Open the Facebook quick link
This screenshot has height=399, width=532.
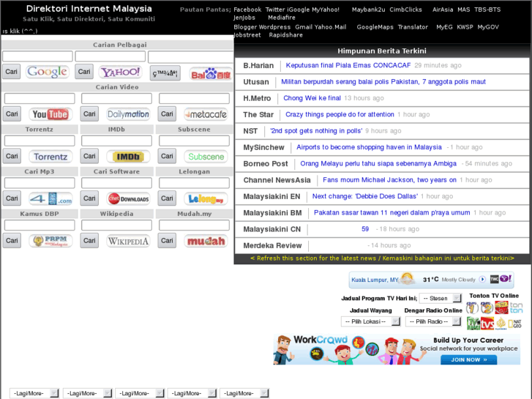pyautogui.click(x=247, y=10)
